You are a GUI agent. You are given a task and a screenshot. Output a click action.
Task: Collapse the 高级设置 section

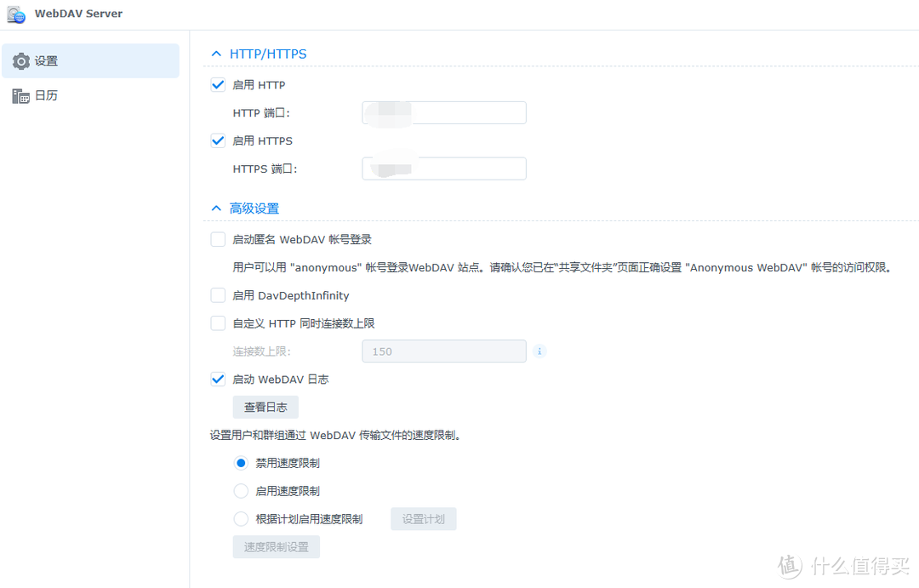tap(215, 208)
